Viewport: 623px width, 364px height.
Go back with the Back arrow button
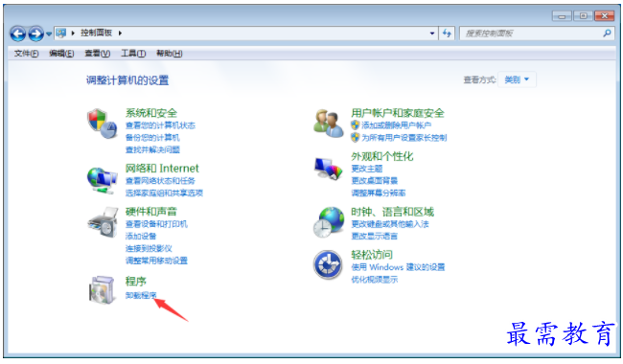[18, 34]
